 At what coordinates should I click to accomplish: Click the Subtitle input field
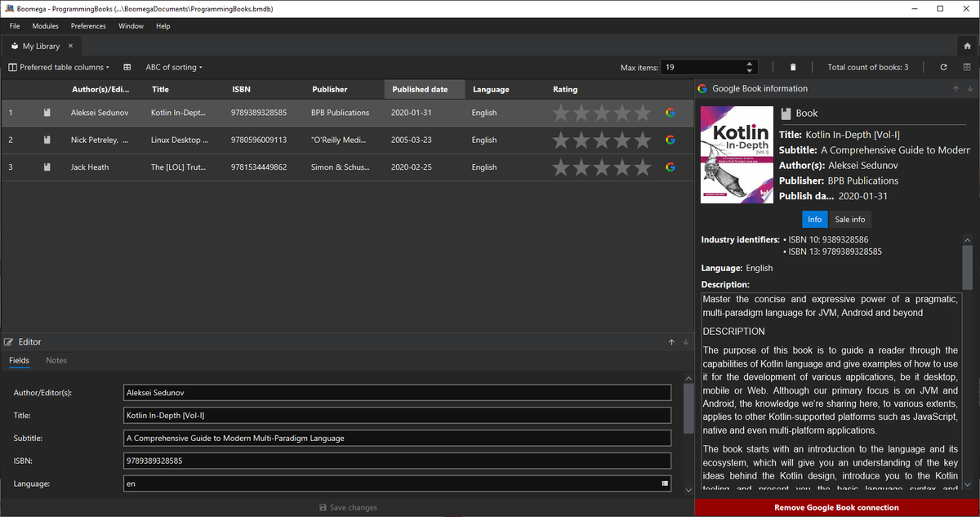[398, 439]
